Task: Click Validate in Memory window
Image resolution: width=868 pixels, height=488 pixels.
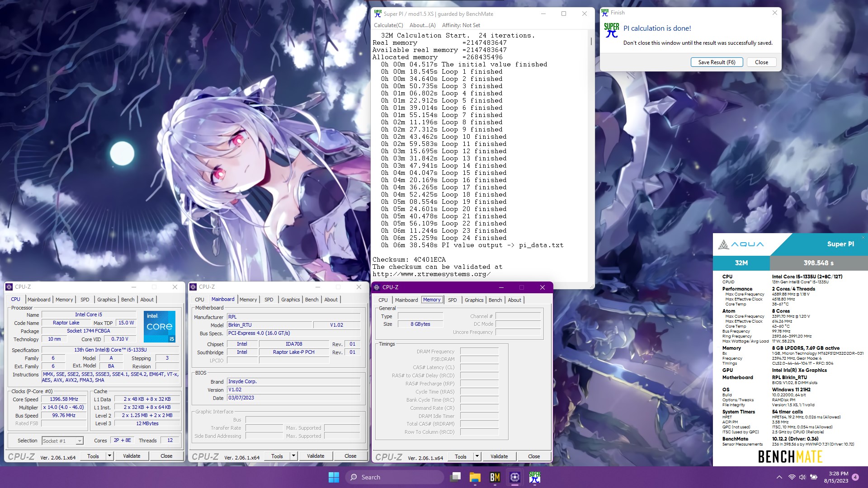Action: tap(499, 456)
